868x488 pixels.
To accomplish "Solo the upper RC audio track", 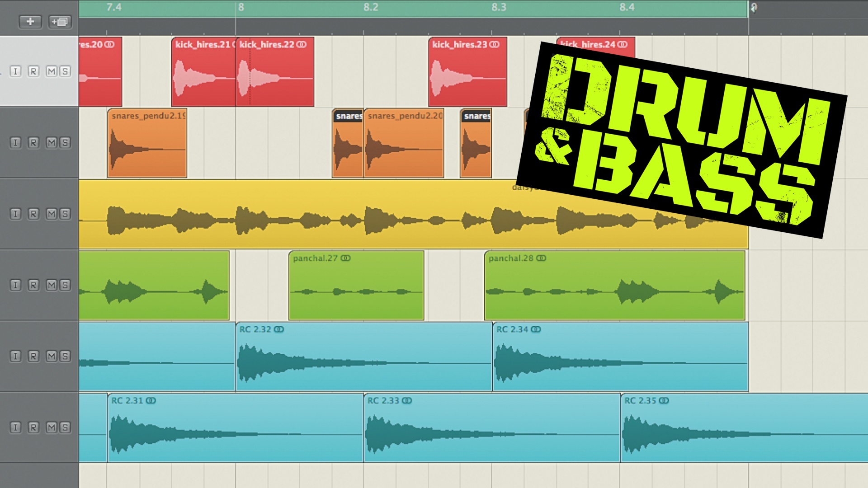I will pyautogui.click(x=64, y=356).
